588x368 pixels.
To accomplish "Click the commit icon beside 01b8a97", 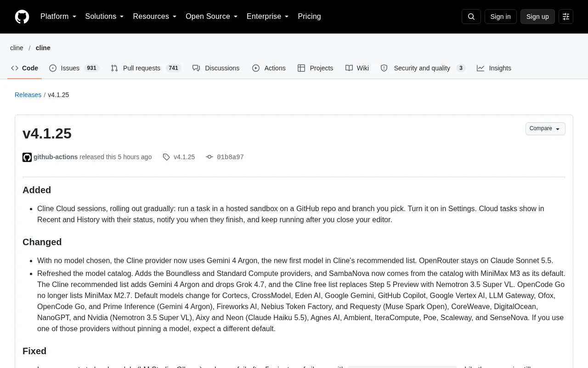I will point(209,157).
